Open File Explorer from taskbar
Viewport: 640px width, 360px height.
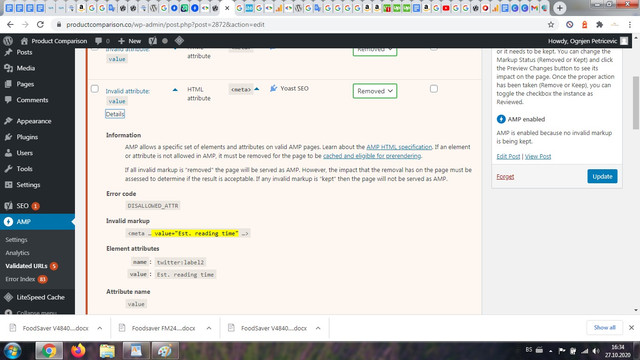point(107,351)
